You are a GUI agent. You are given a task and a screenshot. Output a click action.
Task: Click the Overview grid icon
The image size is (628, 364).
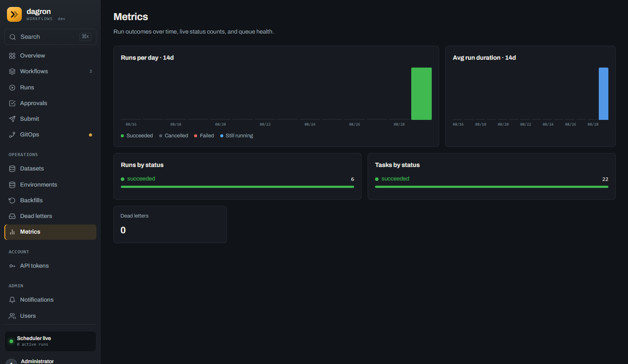point(12,56)
